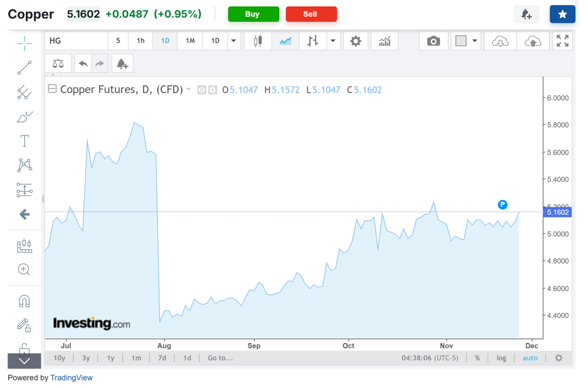Select the brush drawing tool
Image resolution: width=588 pixels, height=388 pixels.
tap(24, 116)
